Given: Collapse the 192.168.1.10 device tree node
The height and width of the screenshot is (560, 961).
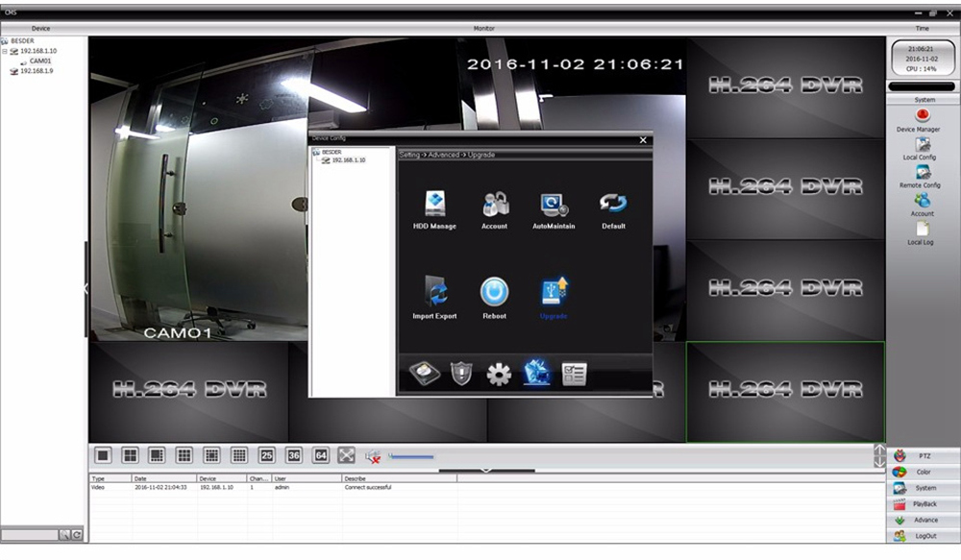Looking at the screenshot, I should (4, 52).
